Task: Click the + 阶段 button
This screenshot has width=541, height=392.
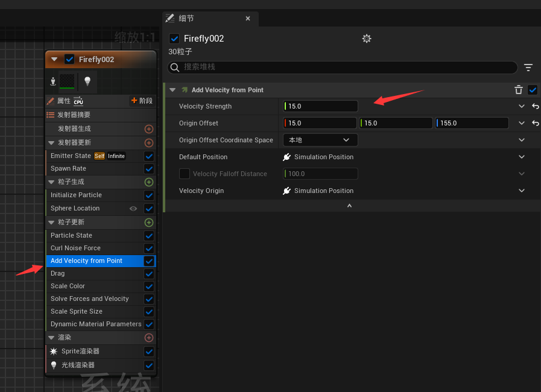Action: [x=142, y=101]
